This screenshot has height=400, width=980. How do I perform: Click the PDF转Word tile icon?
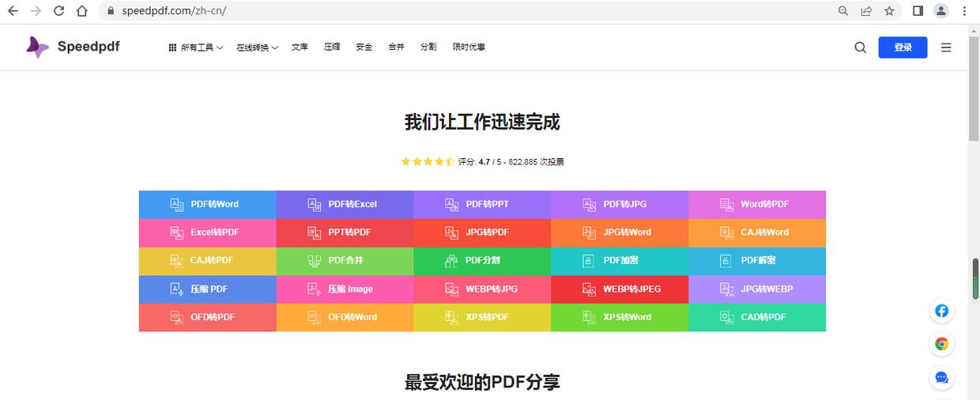(x=177, y=204)
